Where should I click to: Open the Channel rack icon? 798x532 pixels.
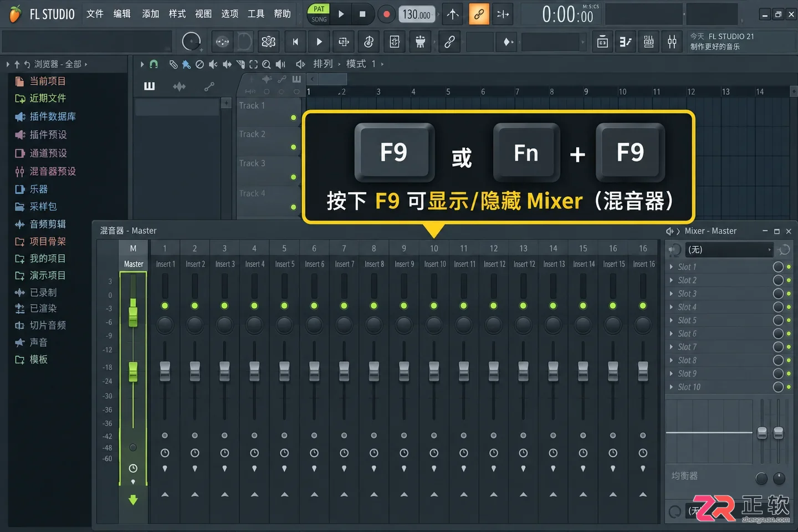pyautogui.click(x=649, y=42)
